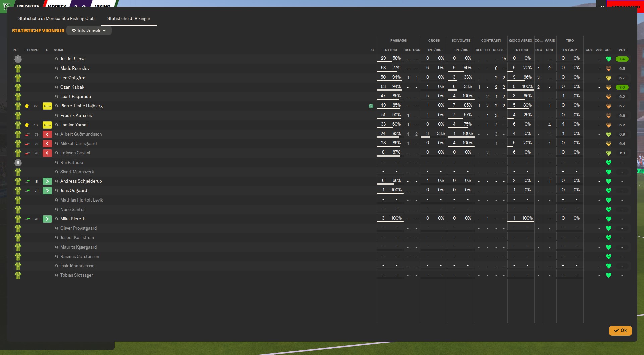Viewport: 644px width, 355px height.
Task: Click Mathias Fjørtoft Løvik row name
Action: pyautogui.click(x=82, y=200)
